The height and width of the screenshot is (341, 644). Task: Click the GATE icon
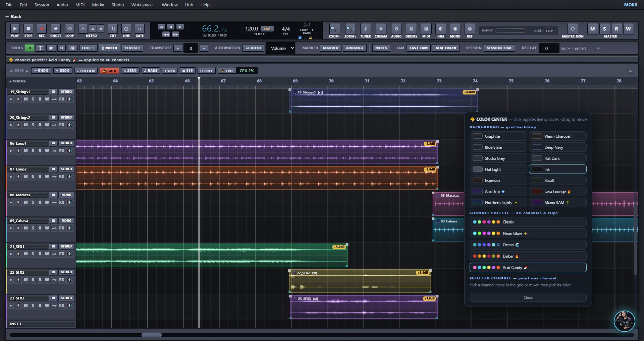[x=140, y=29]
